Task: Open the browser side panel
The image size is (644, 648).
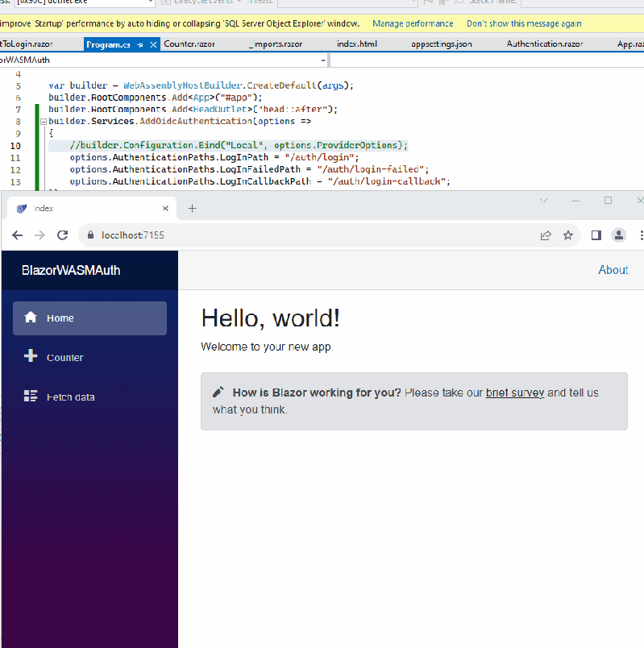Action: pos(596,235)
